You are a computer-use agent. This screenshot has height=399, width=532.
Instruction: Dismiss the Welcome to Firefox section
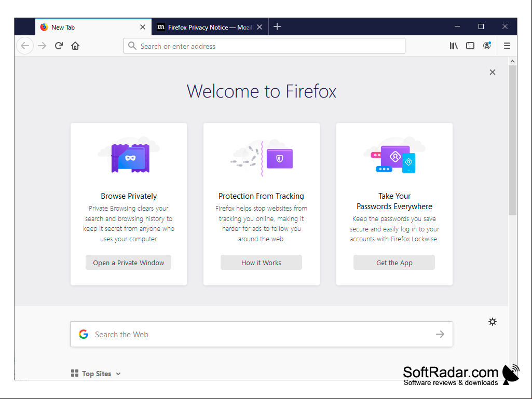click(x=493, y=72)
